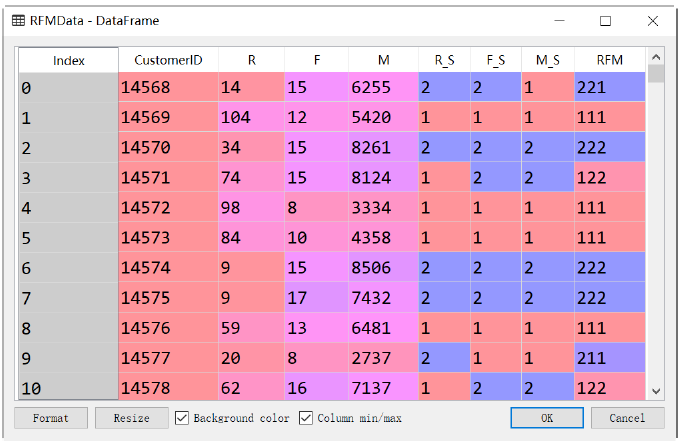Click M value 4358 cell
This screenshot has width=680, height=446.
coord(383,237)
